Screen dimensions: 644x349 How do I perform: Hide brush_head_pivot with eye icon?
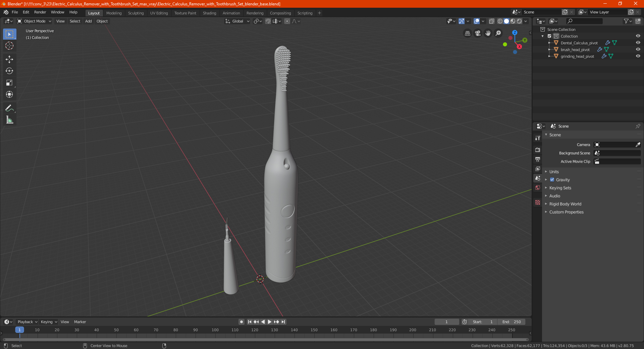tap(638, 49)
